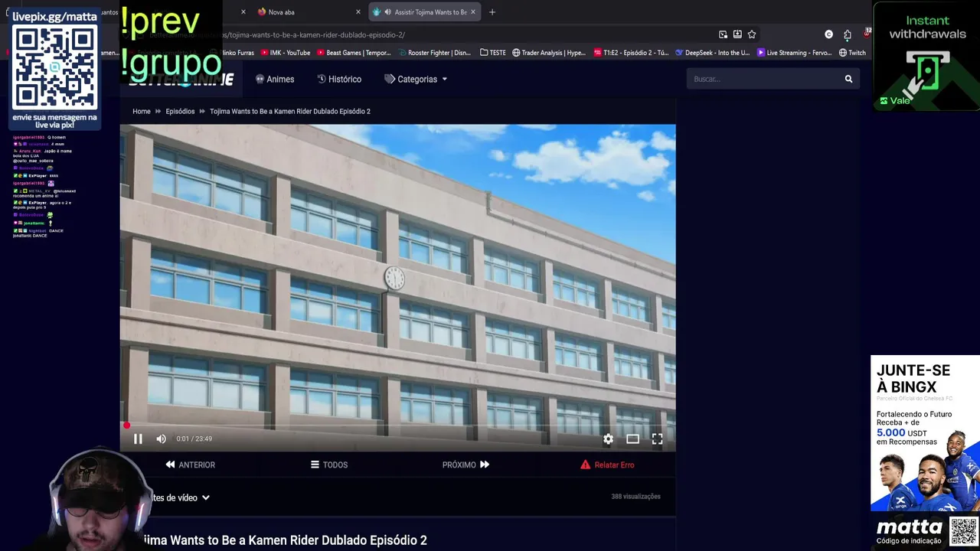Open the TESTE bookmarks folder
Image resolution: width=980 pixels, height=551 pixels.
coord(493,53)
